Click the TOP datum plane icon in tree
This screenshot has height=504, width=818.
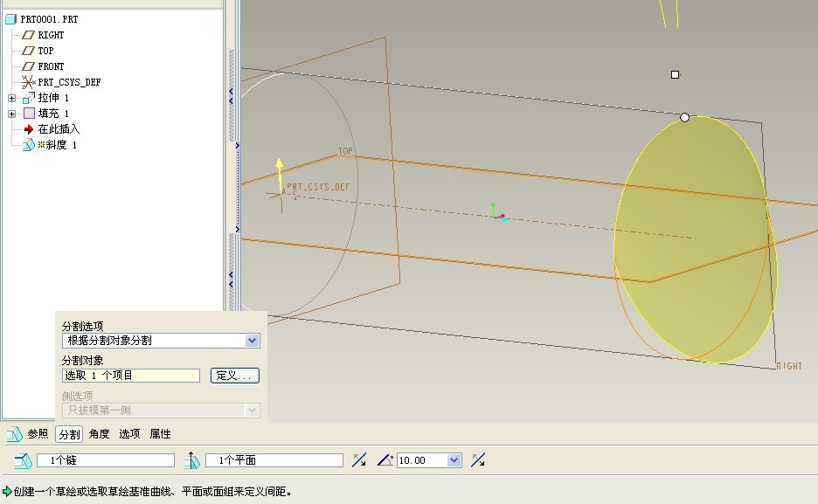(x=28, y=51)
